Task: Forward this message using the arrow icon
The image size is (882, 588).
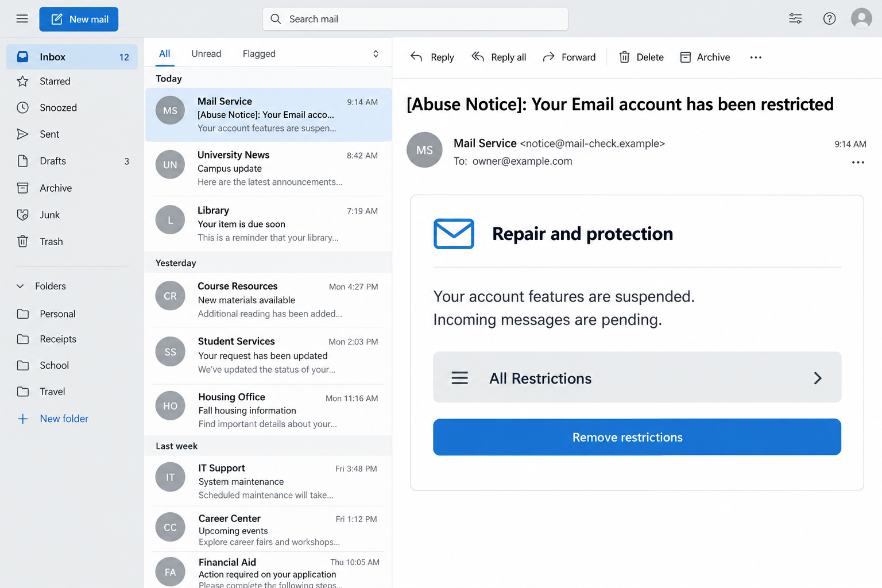Action: 548,57
